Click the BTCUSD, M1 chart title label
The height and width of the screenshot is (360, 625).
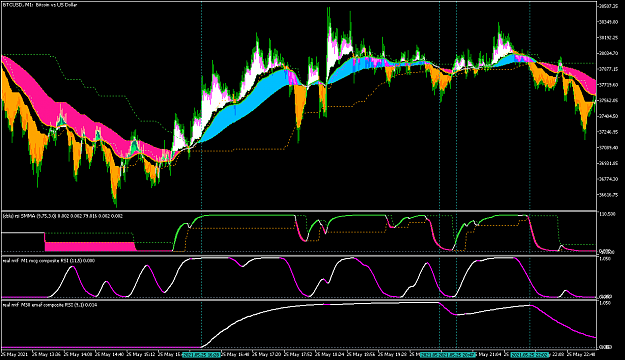pos(40,5)
